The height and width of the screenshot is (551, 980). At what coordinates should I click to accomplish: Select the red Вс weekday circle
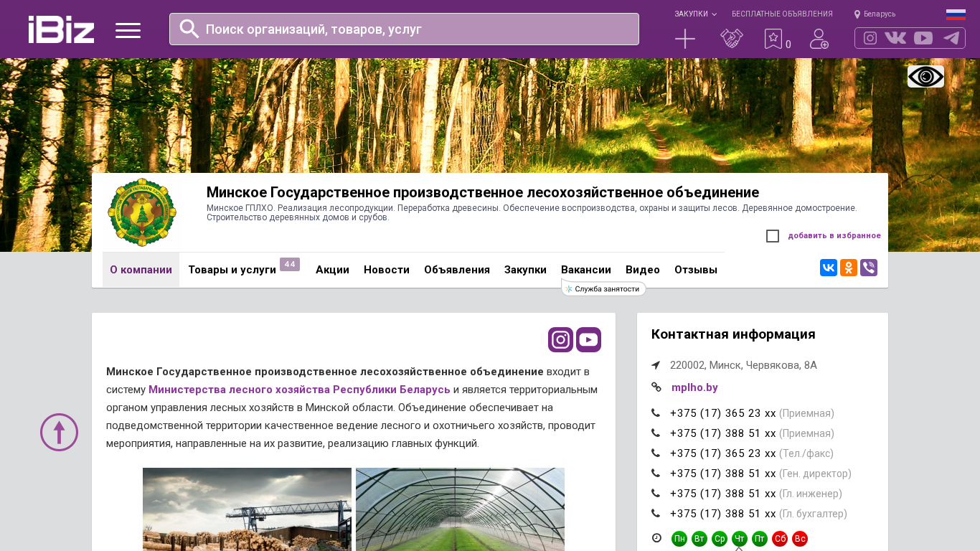point(800,539)
